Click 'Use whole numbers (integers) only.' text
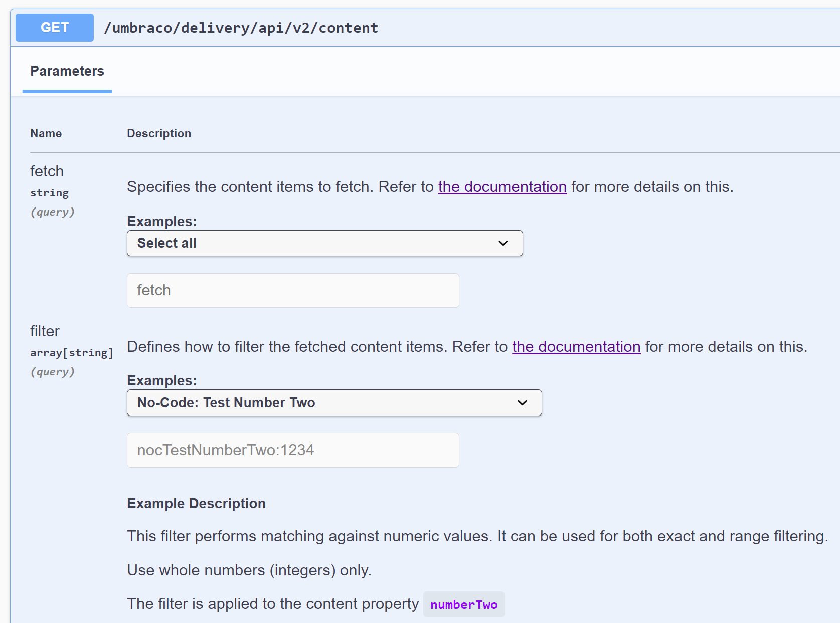Screen dimensions: 840x623 (249, 570)
